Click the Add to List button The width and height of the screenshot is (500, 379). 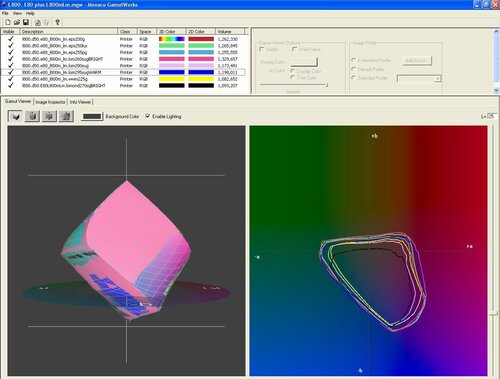(416, 60)
